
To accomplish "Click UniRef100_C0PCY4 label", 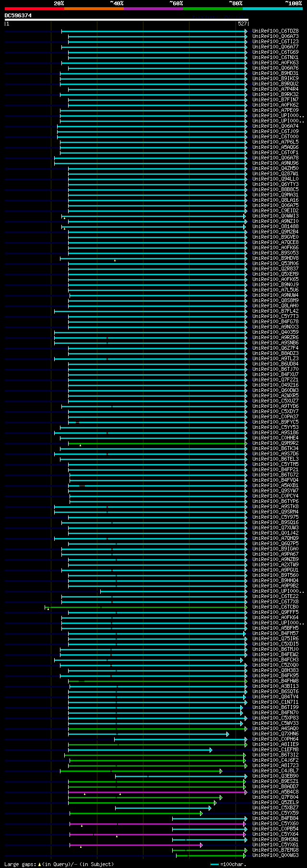I will (x=275, y=496).
